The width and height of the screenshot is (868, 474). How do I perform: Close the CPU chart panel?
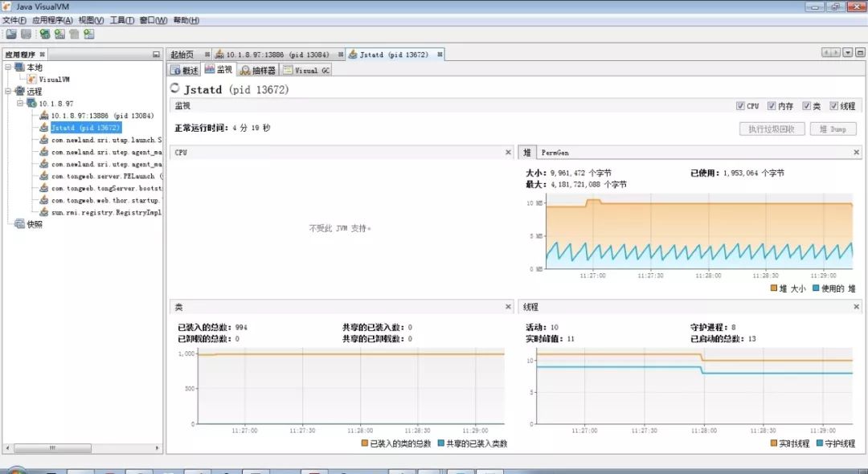508,152
